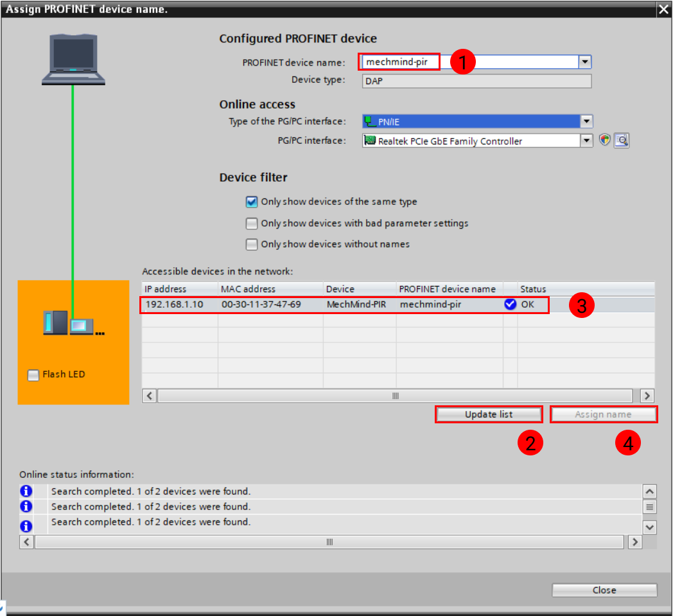
Task: Open the Type of PG/PC interface dropdown
Action: tap(586, 121)
